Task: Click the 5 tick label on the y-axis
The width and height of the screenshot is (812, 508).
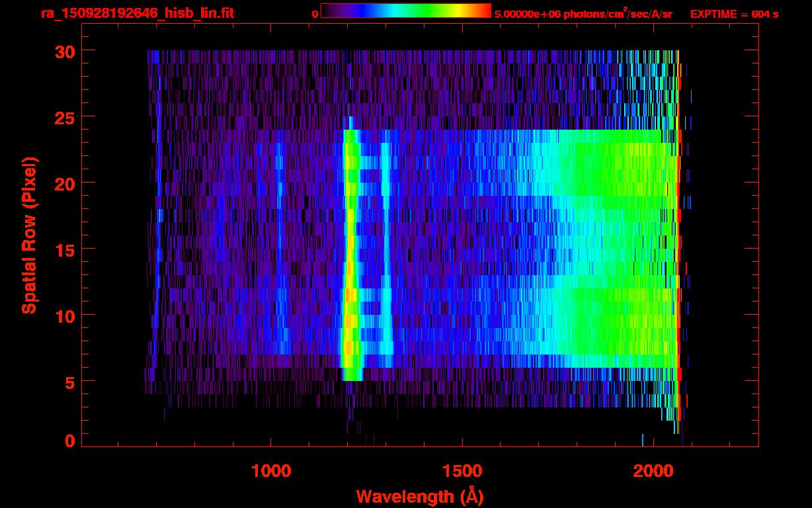Action: coord(69,382)
